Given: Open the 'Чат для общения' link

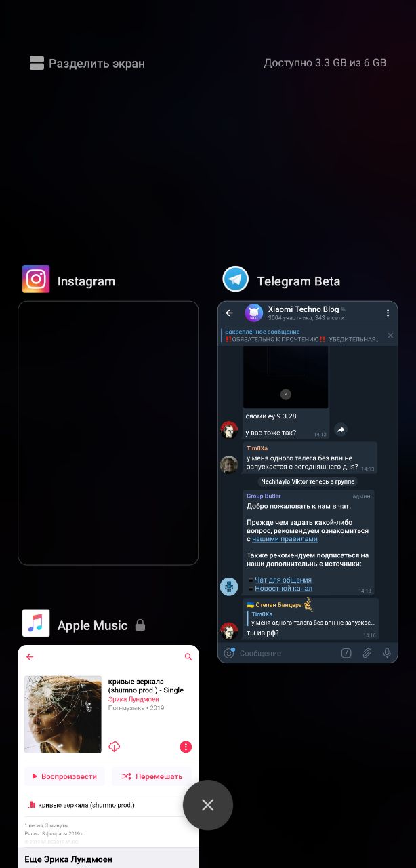Looking at the screenshot, I should (283, 580).
